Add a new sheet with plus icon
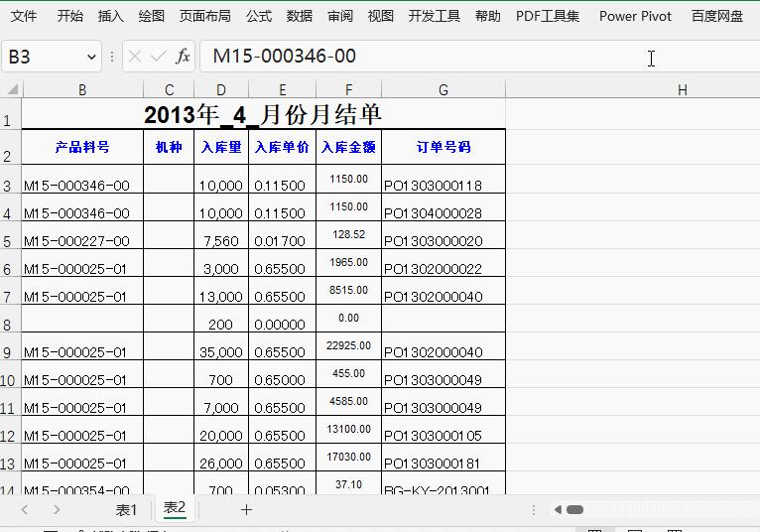Screen dimensions: 760x532 [x=246, y=510]
